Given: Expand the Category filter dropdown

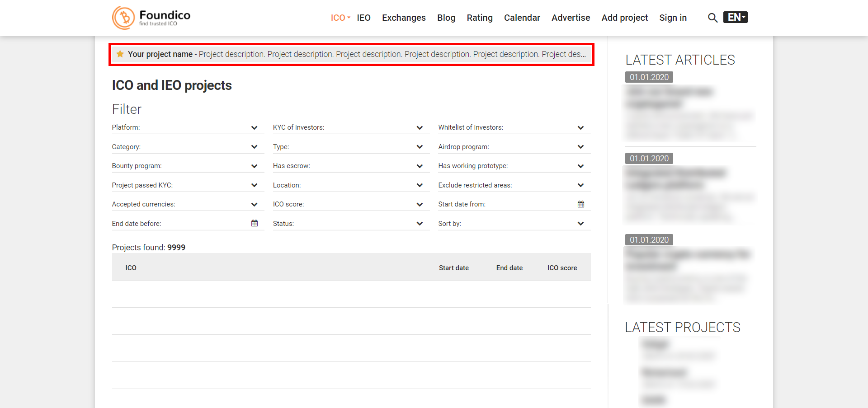Looking at the screenshot, I should click(254, 147).
